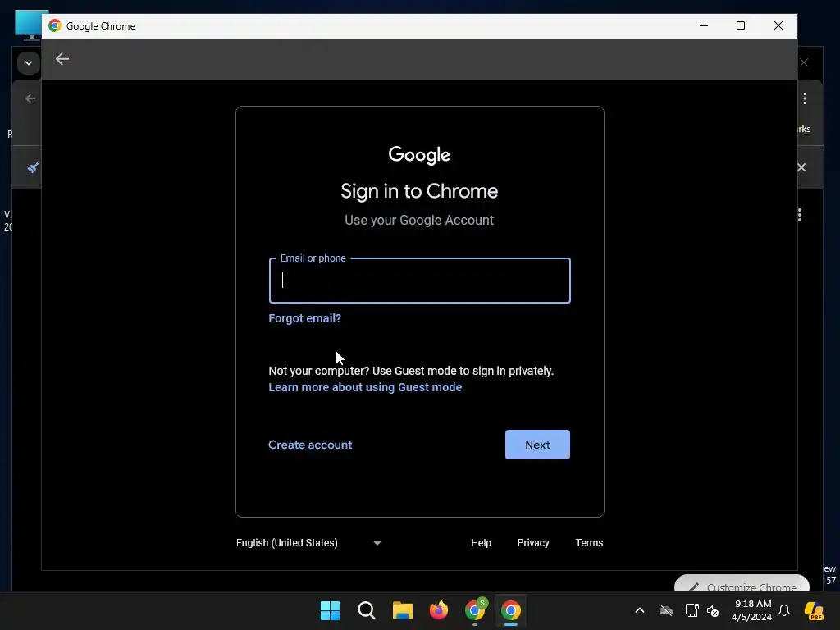Click the muted volume tray icon
The width and height of the screenshot is (840, 630).
pos(713,610)
